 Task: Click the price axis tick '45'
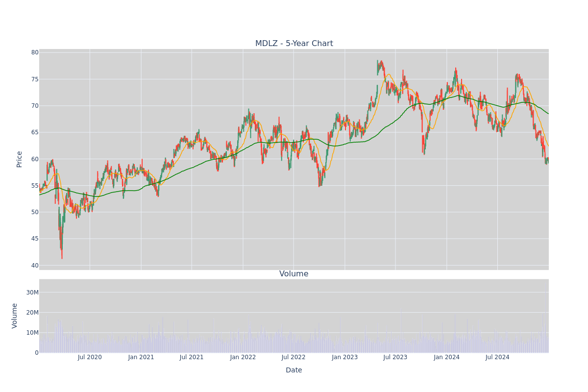(35, 239)
